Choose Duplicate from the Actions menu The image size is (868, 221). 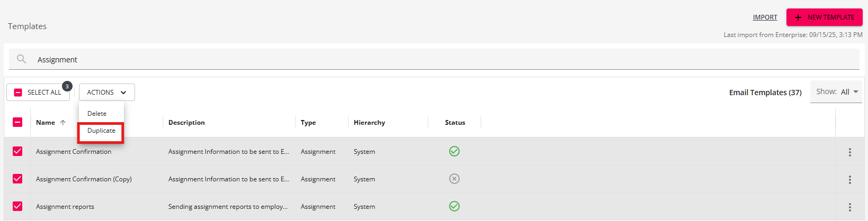(101, 131)
